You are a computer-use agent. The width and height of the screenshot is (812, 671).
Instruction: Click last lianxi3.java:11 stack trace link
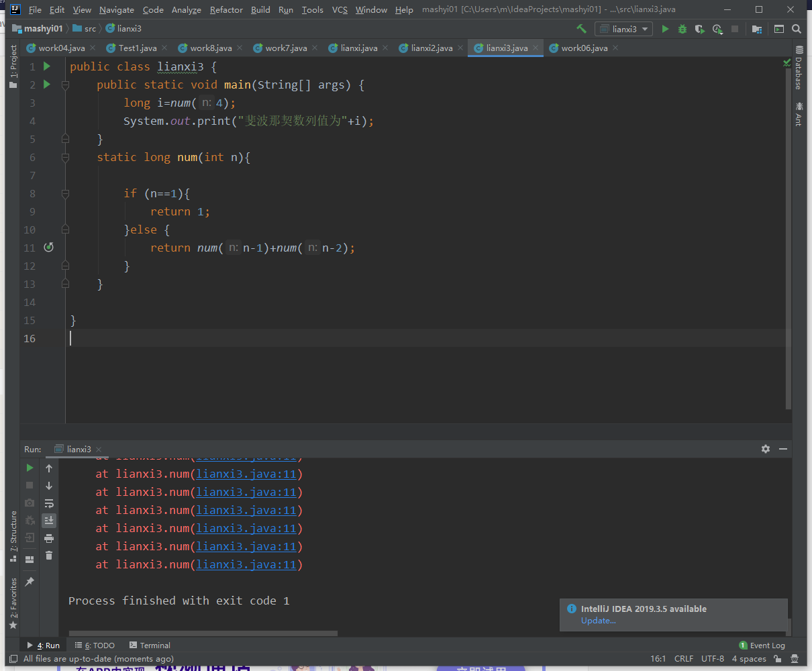tap(246, 564)
